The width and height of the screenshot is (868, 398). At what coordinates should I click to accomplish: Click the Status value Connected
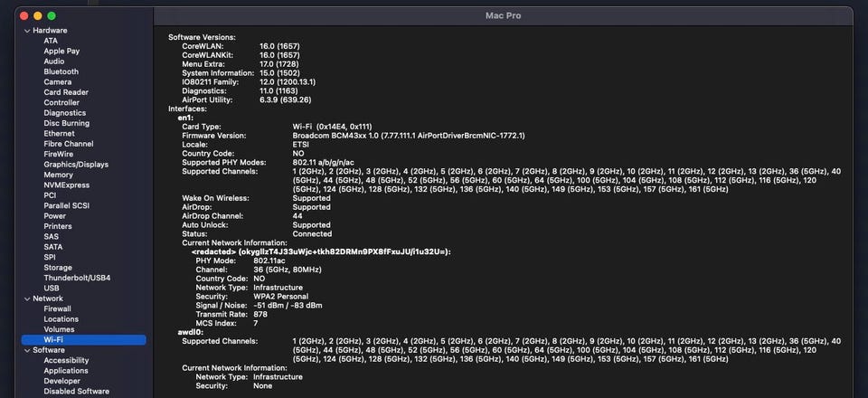pyautogui.click(x=312, y=233)
